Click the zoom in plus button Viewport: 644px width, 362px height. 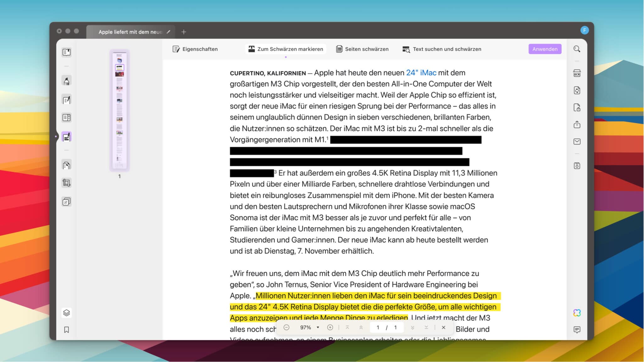tap(330, 327)
